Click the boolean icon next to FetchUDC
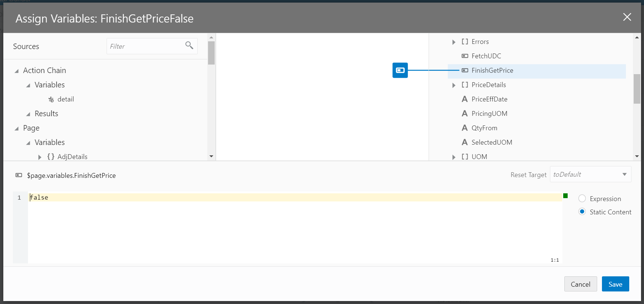Viewport: 644px width, 304px height. click(x=465, y=56)
